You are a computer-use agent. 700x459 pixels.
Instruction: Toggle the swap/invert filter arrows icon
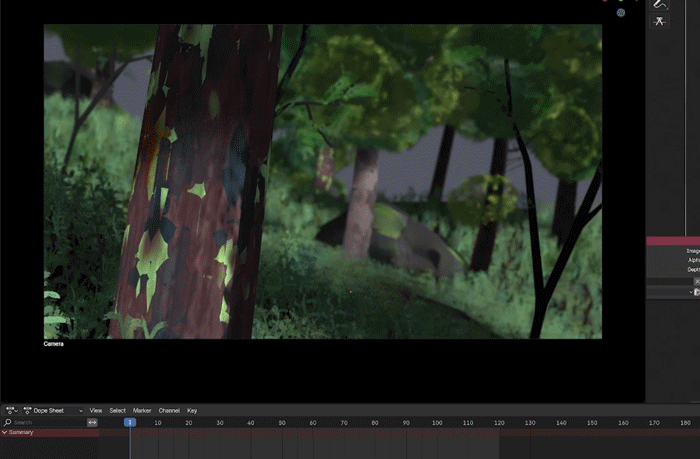92,422
